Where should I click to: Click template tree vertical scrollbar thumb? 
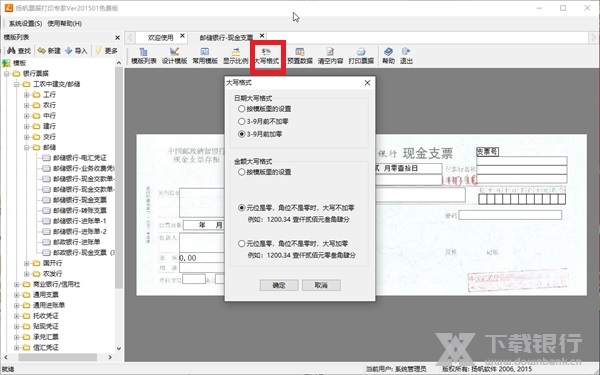pos(119,178)
